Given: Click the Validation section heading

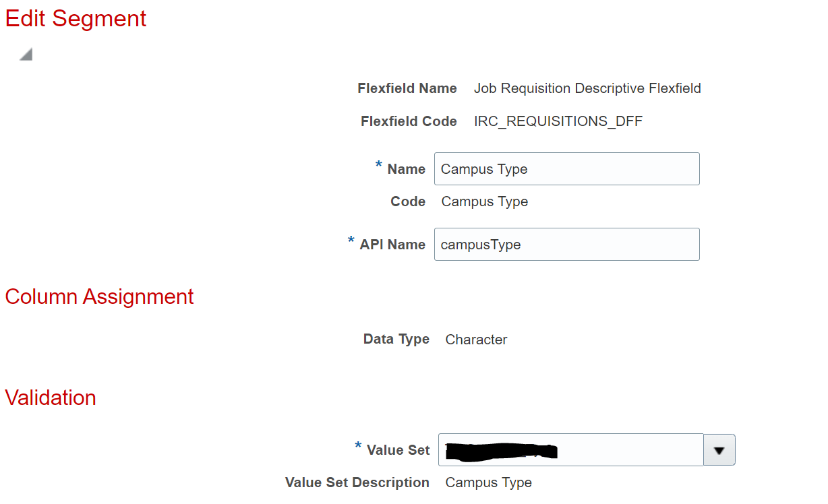Looking at the screenshot, I should tap(50, 398).
